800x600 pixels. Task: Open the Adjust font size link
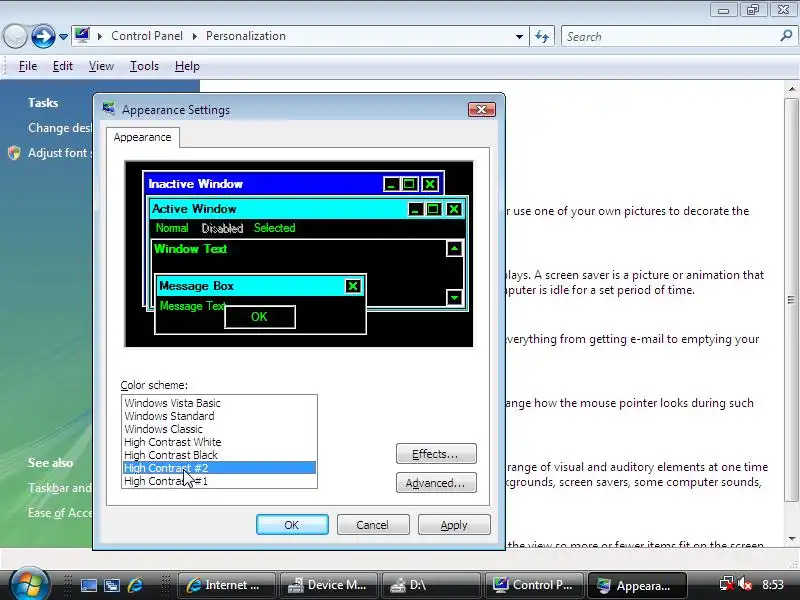pos(60,153)
